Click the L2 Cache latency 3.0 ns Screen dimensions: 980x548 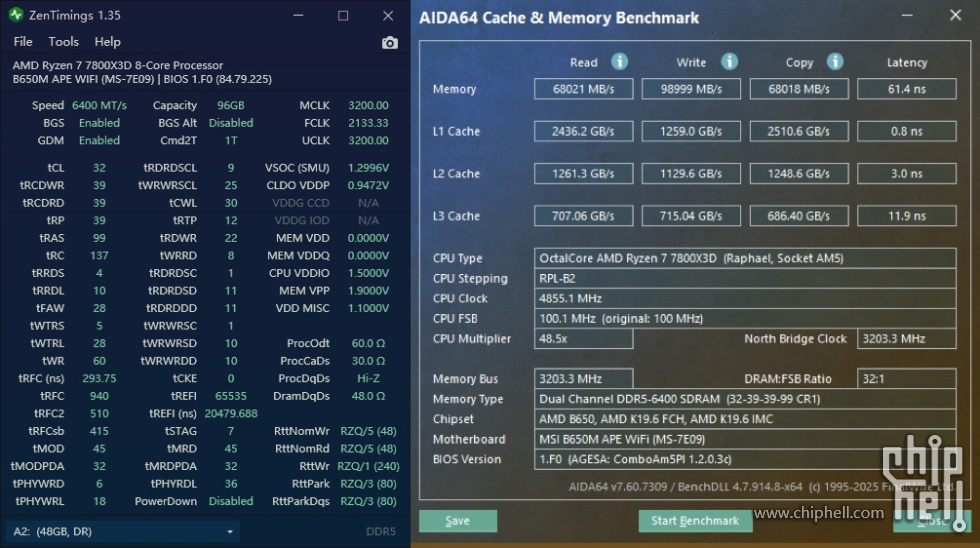906,174
